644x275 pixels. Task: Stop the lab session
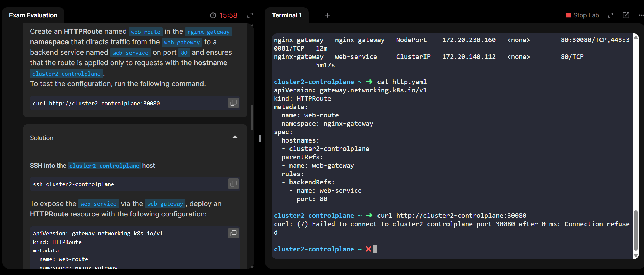pyautogui.click(x=582, y=15)
